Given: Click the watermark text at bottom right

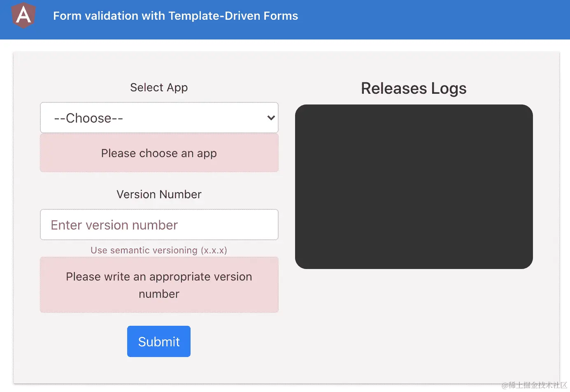Looking at the screenshot, I should [x=534, y=385].
